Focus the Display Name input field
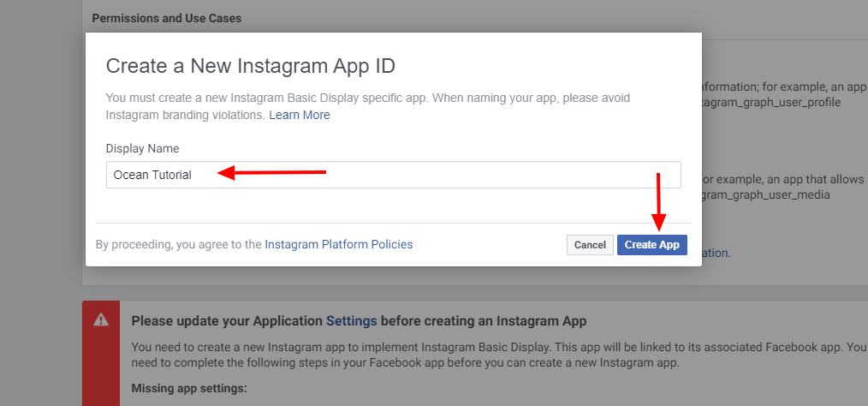Screen dimensions: 868x406 click(x=394, y=175)
